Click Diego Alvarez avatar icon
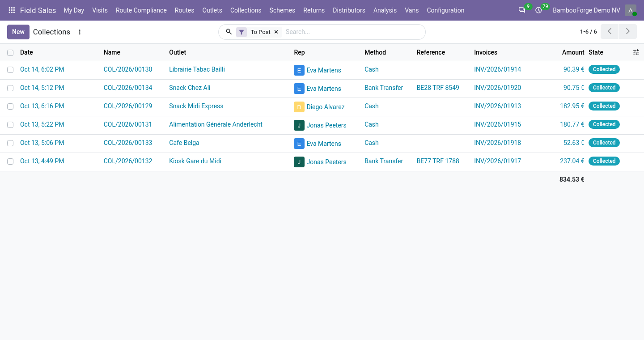 pos(299,107)
